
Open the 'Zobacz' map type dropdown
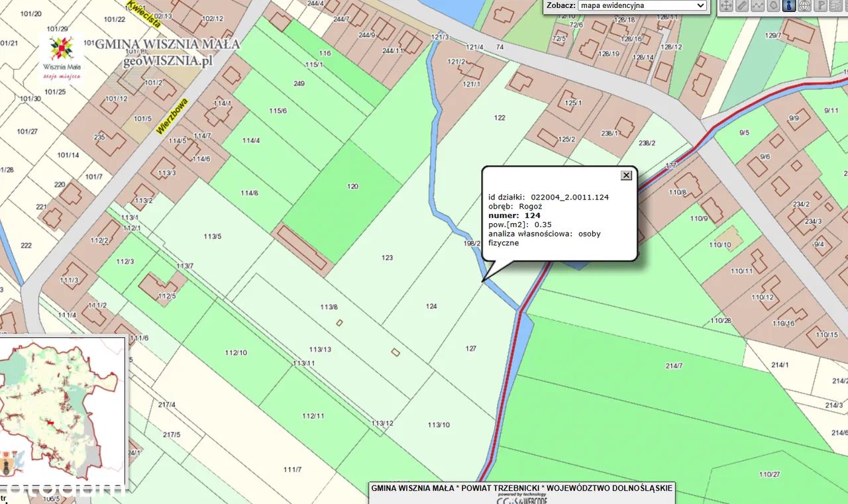[642, 5]
